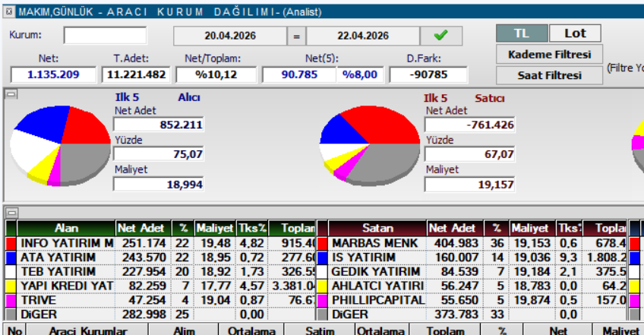Select IS YATIRIM seller row

472,258
